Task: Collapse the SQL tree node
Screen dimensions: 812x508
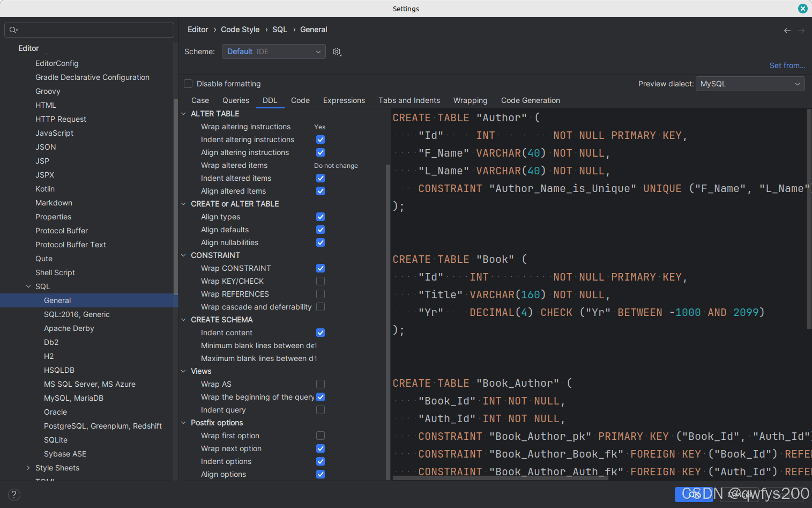Action: pyautogui.click(x=28, y=286)
